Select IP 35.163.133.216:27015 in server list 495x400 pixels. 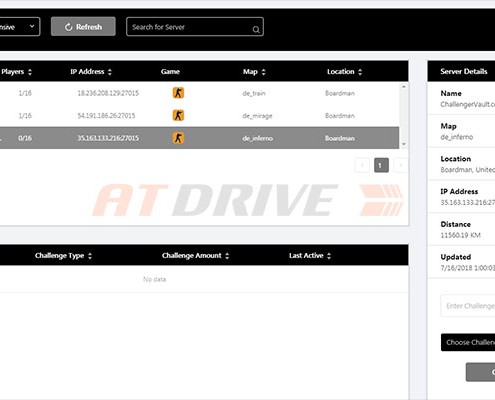point(108,138)
